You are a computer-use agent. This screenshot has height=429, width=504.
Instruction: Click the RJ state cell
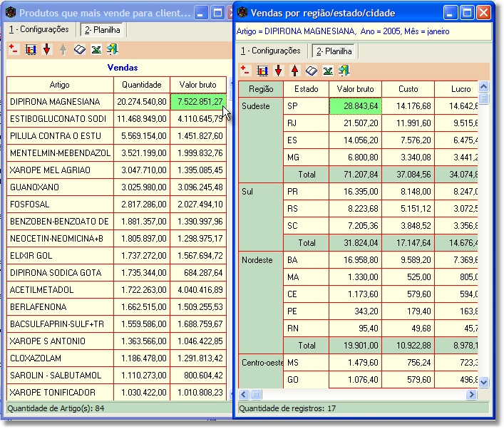point(307,123)
